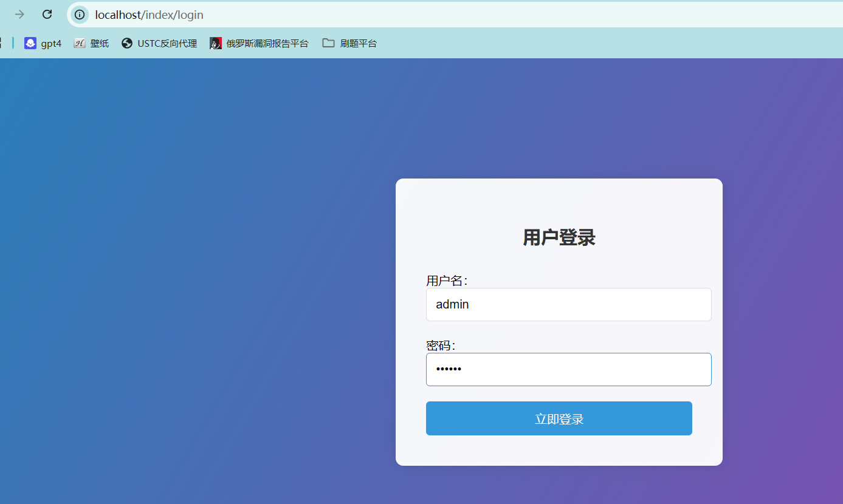View site information for localhost
The image size is (843, 504).
pos(80,15)
